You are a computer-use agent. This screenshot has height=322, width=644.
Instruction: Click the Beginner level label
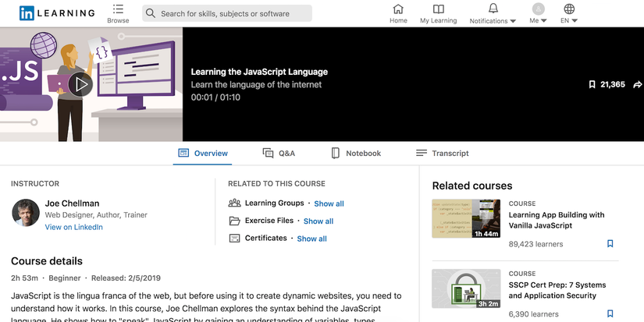pyautogui.click(x=65, y=278)
